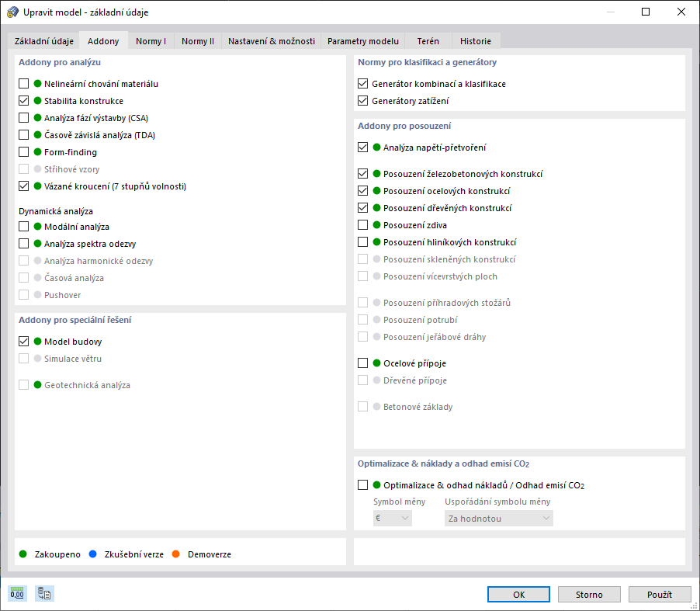Click the orange Demoverze legend dot

175,554
